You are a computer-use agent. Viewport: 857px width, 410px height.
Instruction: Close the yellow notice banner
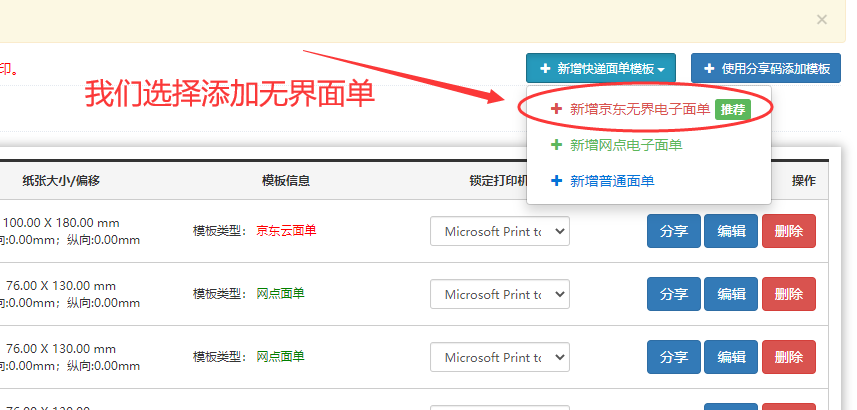(821, 20)
